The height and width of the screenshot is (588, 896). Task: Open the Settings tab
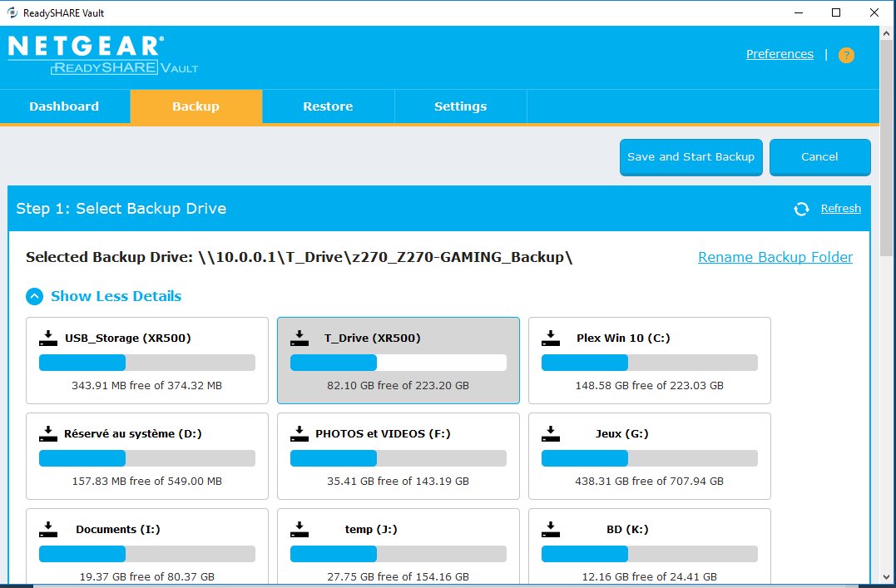(x=460, y=106)
